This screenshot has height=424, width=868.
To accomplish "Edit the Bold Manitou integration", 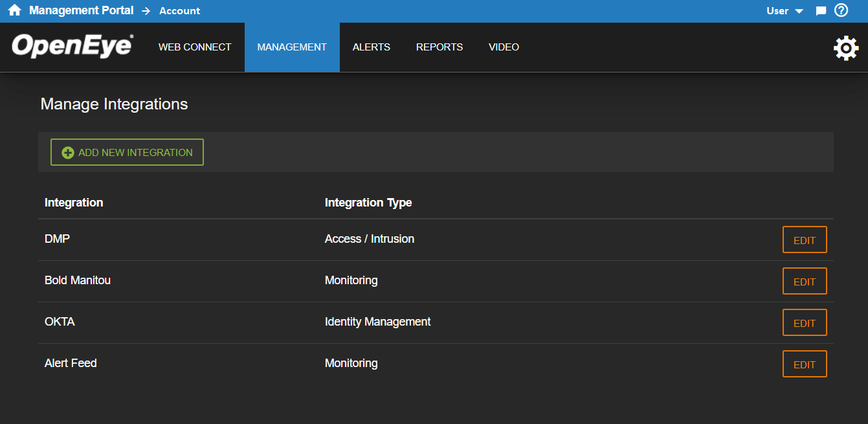I will pos(805,281).
